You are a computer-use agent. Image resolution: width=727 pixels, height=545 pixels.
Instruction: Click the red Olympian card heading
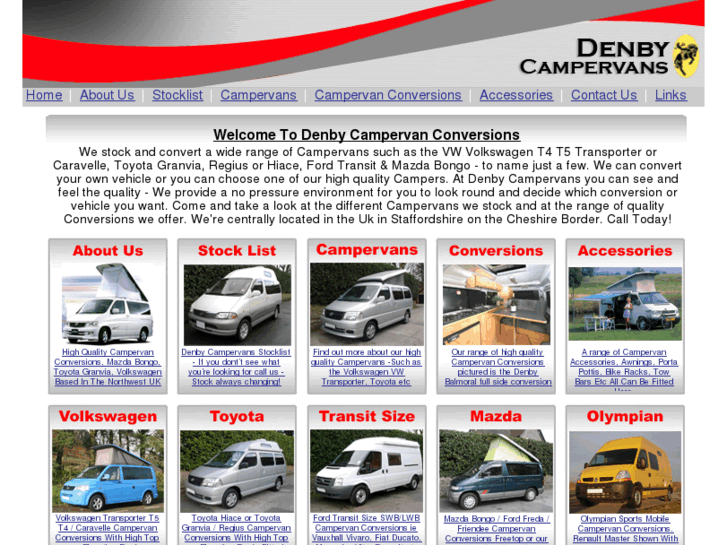click(x=625, y=417)
